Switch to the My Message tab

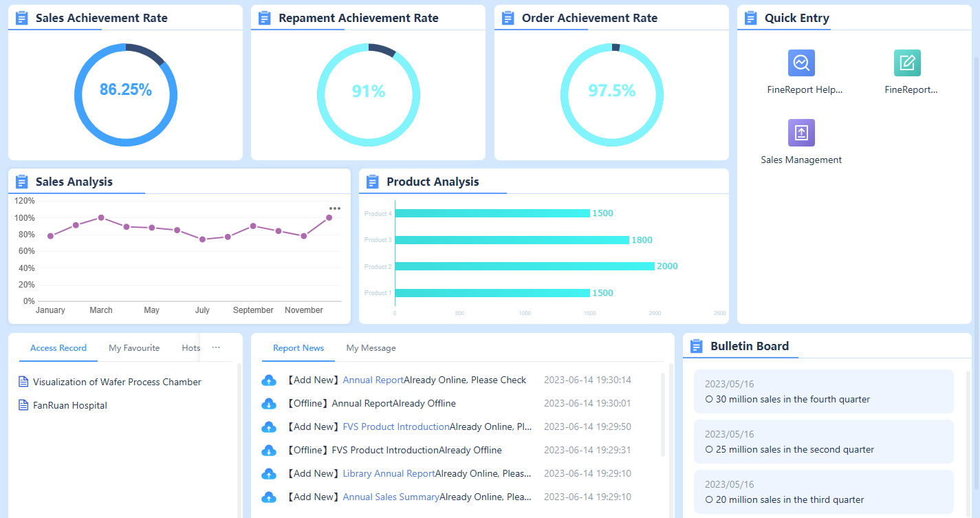pyautogui.click(x=371, y=348)
